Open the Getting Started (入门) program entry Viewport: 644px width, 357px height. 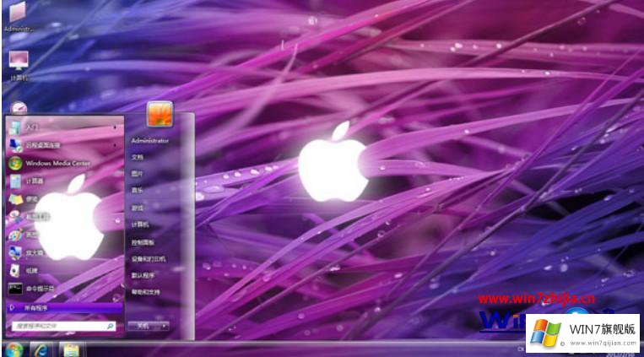(x=65, y=127)
